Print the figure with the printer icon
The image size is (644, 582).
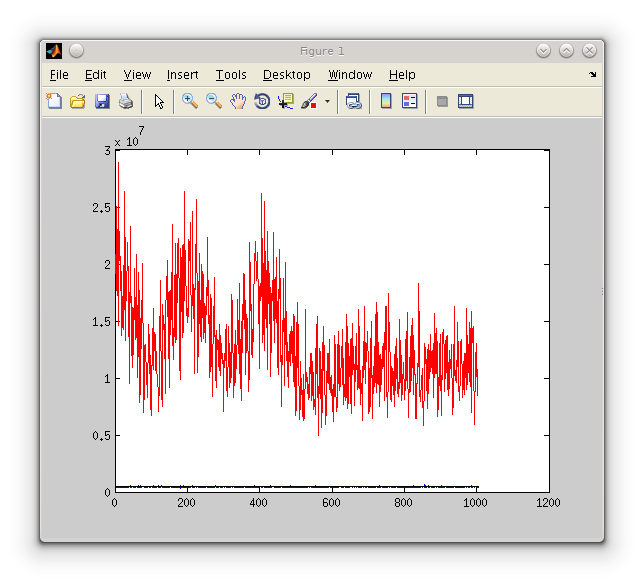point(125,101)
